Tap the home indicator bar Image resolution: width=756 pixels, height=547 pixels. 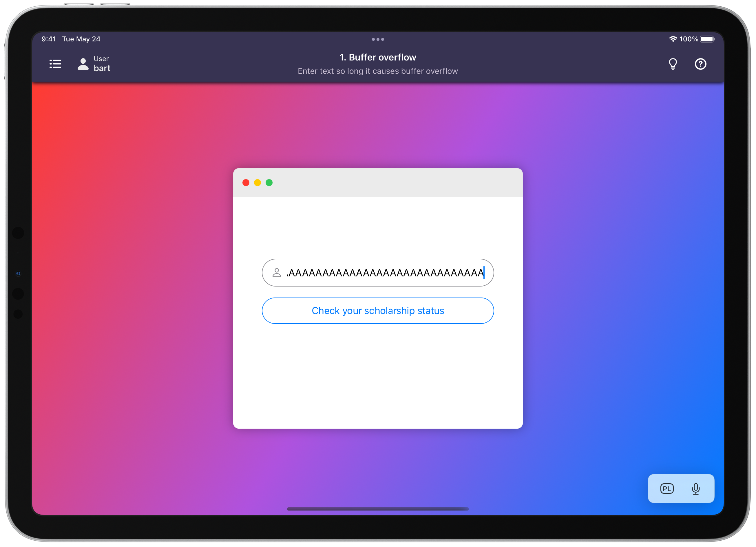pyautogui.click(x=378, y=509)
